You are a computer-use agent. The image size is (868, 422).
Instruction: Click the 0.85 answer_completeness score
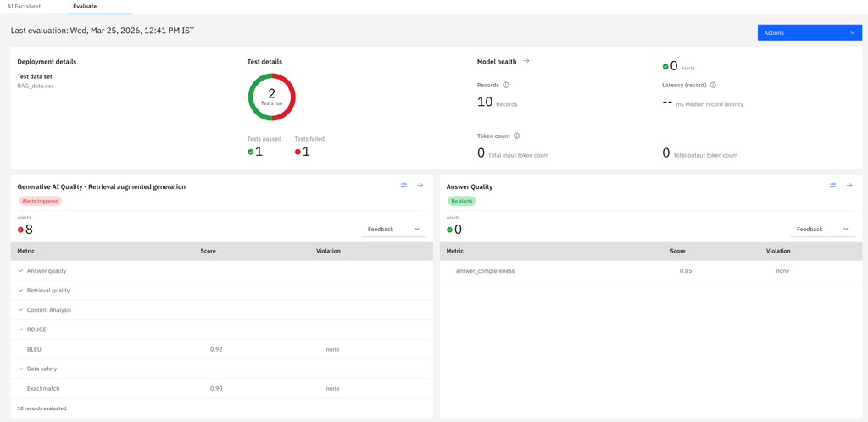(686, 271)
